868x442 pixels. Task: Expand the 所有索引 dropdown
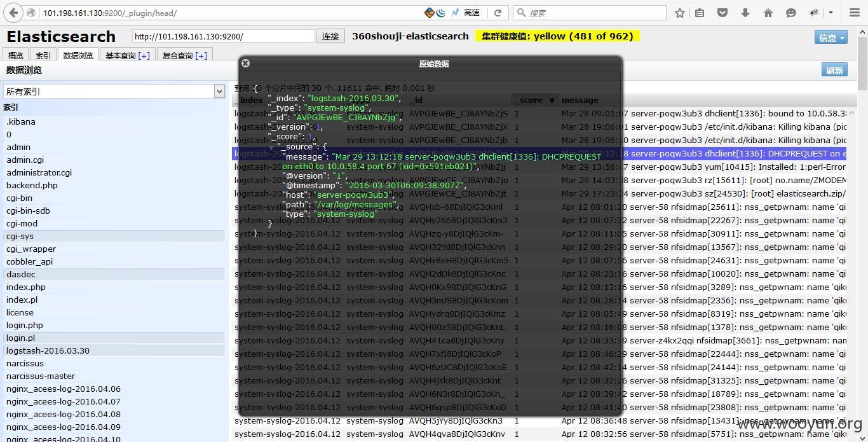(x=114, y=92)
